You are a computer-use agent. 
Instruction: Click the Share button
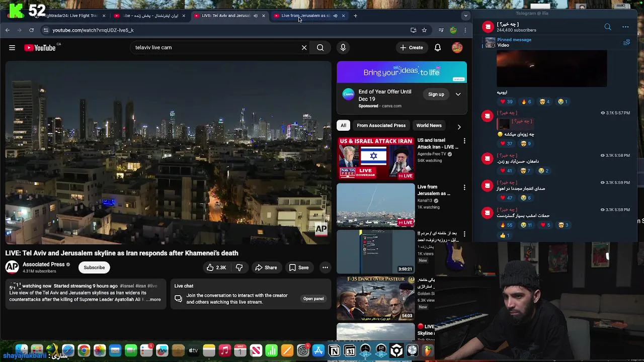[x=266, y=267]
